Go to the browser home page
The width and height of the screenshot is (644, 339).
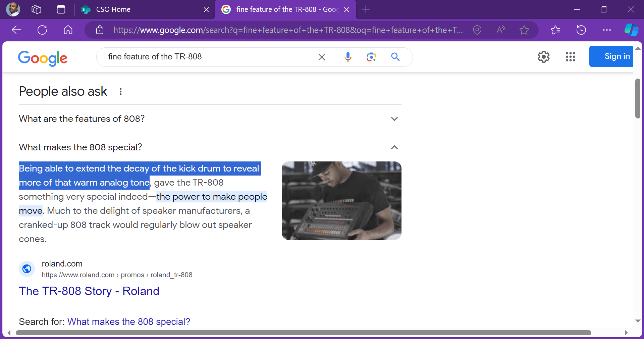[68, 30]
